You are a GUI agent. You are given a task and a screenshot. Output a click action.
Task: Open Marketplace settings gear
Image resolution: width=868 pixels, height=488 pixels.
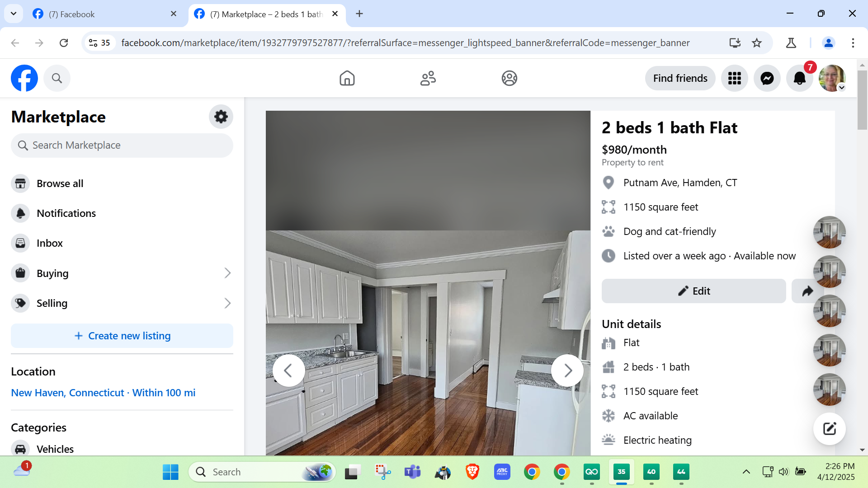[x=221, y=117]
